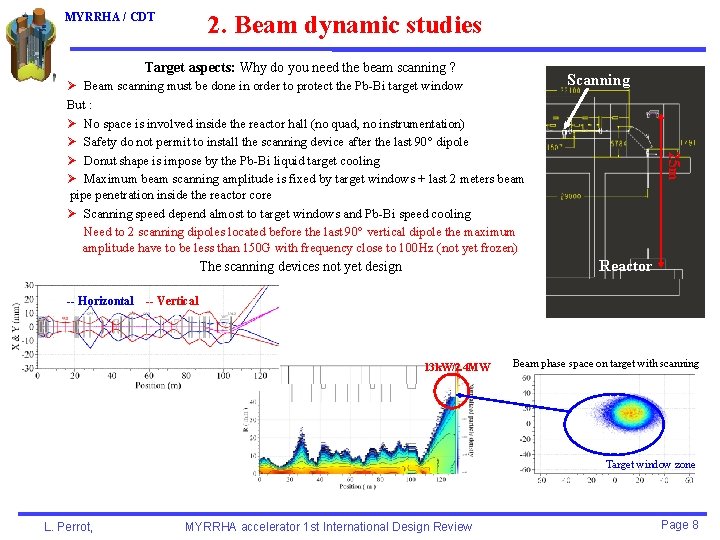
Task: Select red line about amplitude less than 150G
Action: [x=300, y=248]
